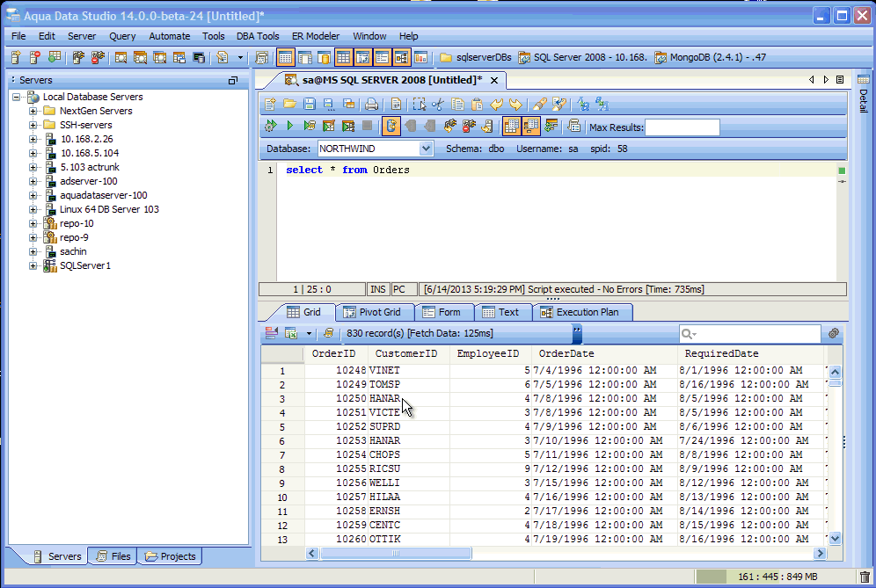Toggle the Grid results view button in the main toolbar
Image resolution: width=876 pixels, height=588 pixels.
click(x=343, y=57)
